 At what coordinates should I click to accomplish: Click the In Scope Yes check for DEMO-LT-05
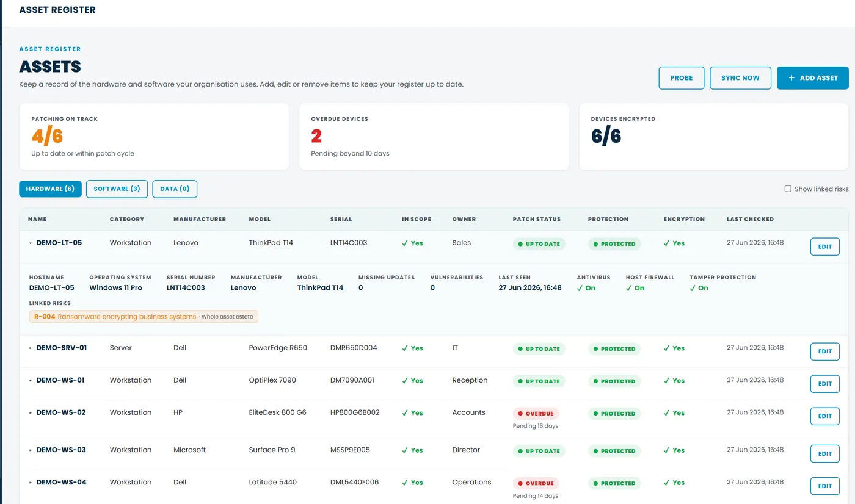coord(412,243)
